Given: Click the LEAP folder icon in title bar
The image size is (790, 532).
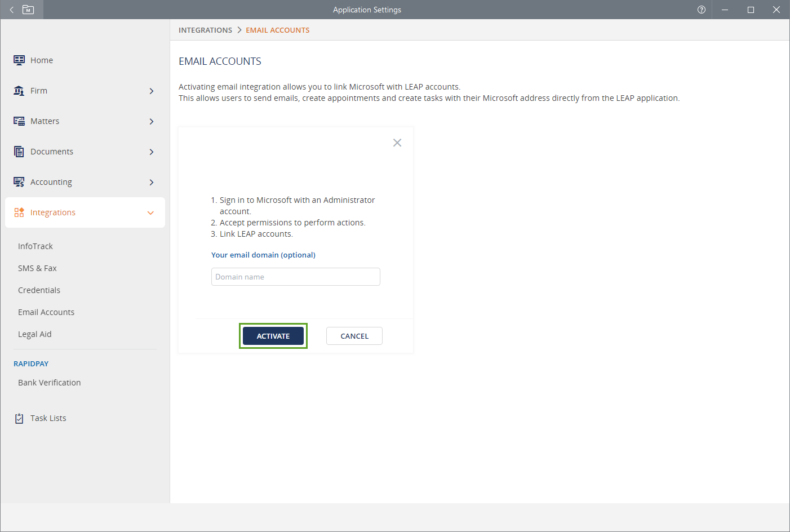Looking at the screenshot, I should pyautogui.click(x=28, y=10).
